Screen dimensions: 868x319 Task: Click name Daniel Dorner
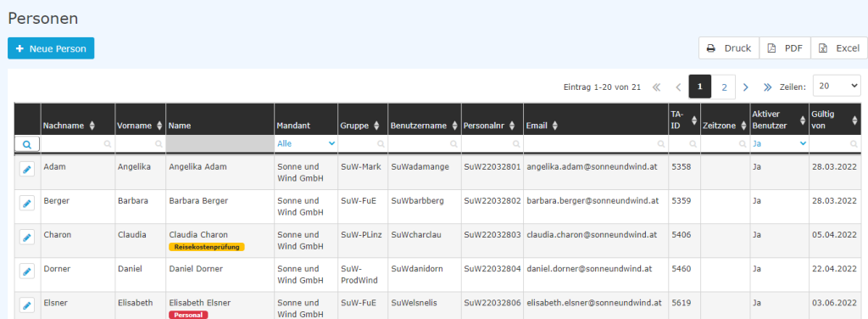(x=196, y=269)
